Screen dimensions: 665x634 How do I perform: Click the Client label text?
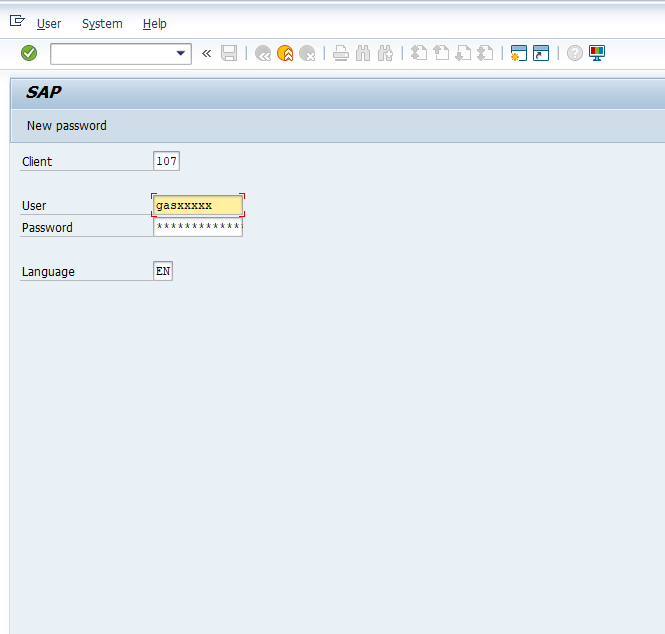click(x=37, y=162)
